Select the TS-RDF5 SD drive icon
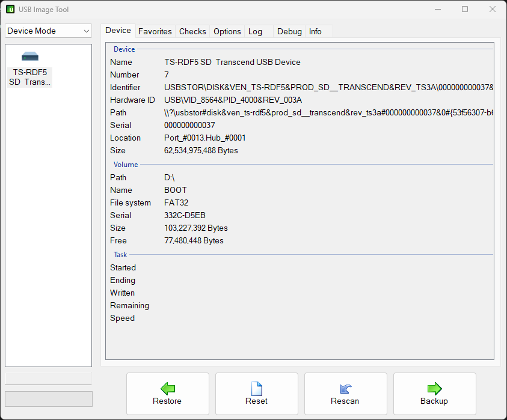507x420 pixels. [x=30, y=56]
